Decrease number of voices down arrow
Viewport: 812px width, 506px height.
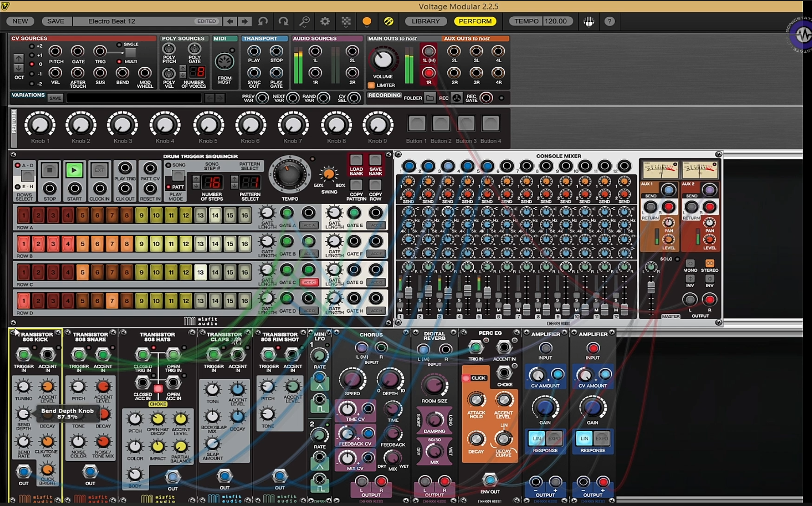tap(183, 75)
